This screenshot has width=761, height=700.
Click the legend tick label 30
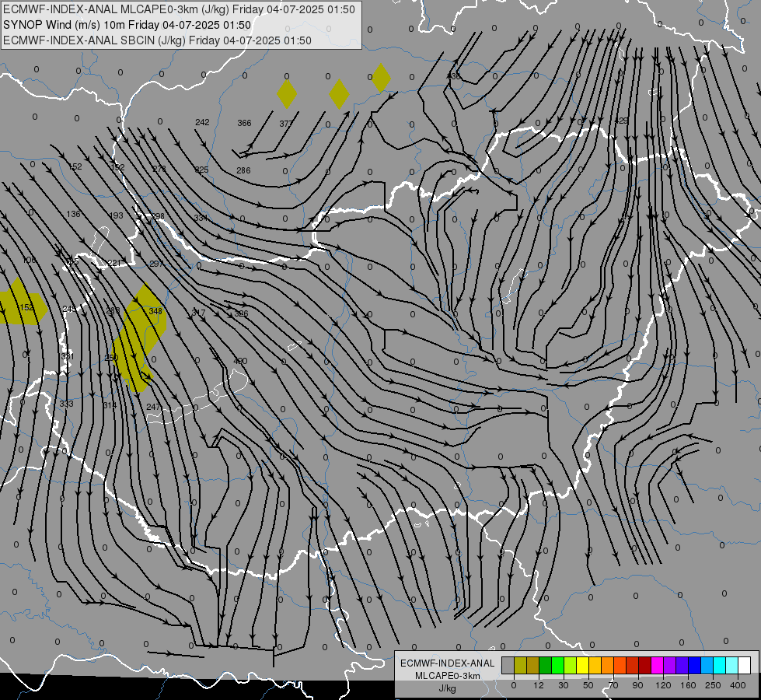click(x=563, y=685)
